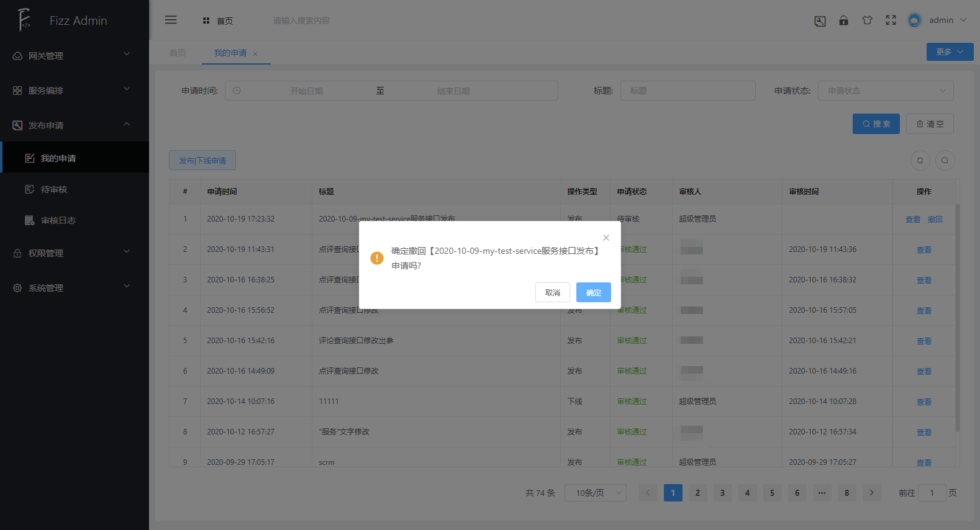Click the 搜索 button
The height and width of the screenshot is (530, 980).
point(876,124)
